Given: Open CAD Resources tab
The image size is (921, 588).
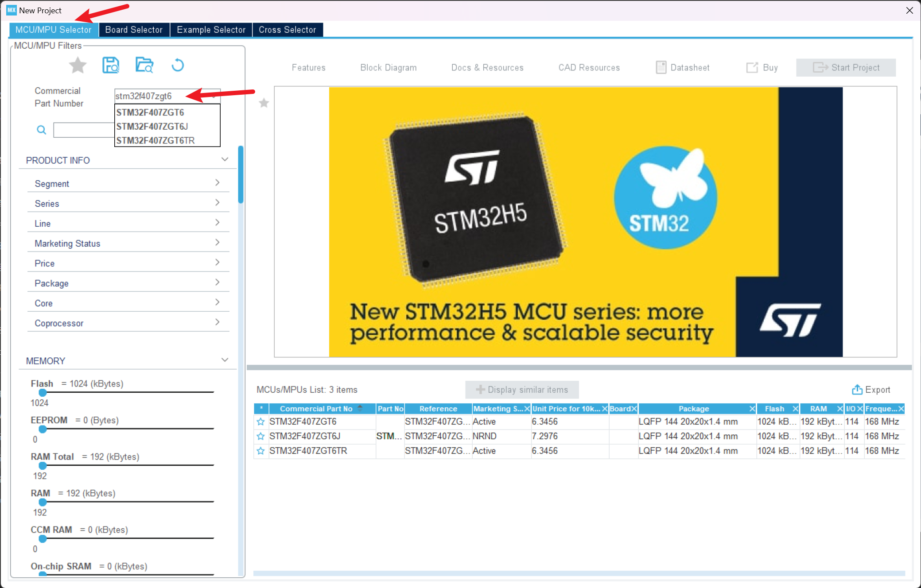Looking at the screenshot, I should coord(589,68).
